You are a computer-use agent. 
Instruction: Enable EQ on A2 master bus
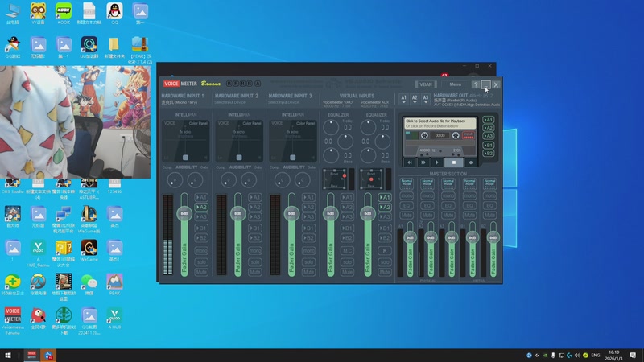click(427, 205)
